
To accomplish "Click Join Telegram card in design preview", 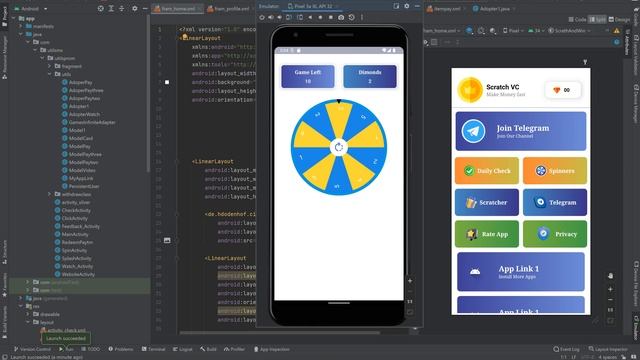I will [x=521, y=131].
